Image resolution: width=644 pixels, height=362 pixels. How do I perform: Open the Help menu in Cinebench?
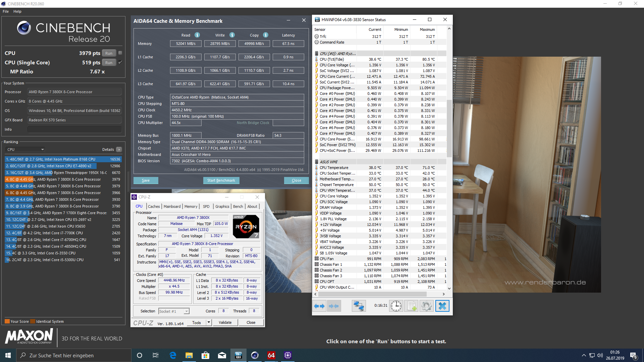click(17, 11)
